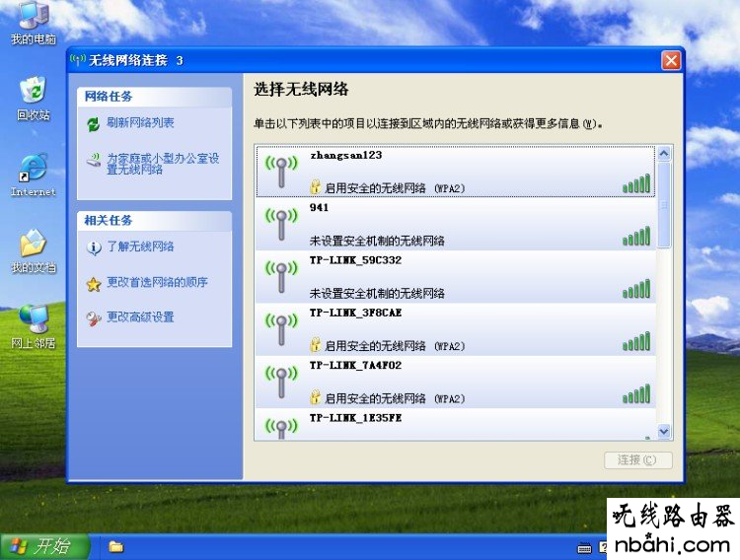
Task: Click signal strength bars of TP-LINK_7A4F02
Action: click(x=636, y=394)
